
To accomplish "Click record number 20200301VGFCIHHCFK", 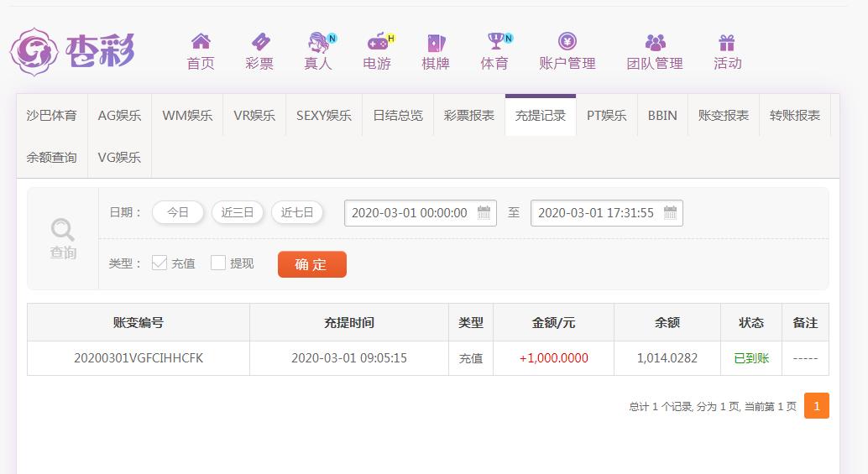I will point(139,358).
